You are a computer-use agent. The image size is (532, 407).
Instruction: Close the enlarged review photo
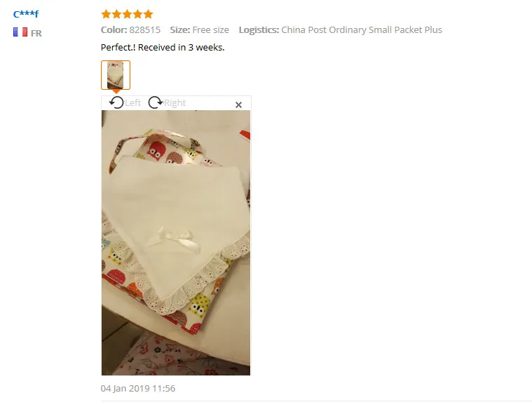(238, 105)
